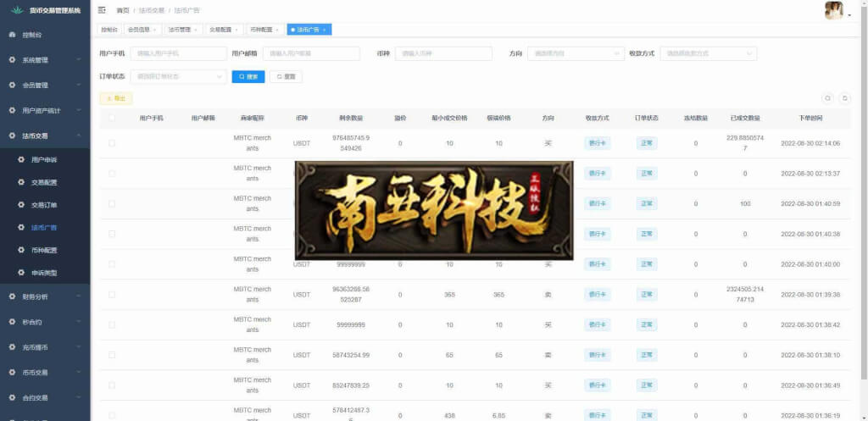The height and width of the screenshot is (421, 868).
Task: Click the 重置 reset button
Action: coord(286,77)
